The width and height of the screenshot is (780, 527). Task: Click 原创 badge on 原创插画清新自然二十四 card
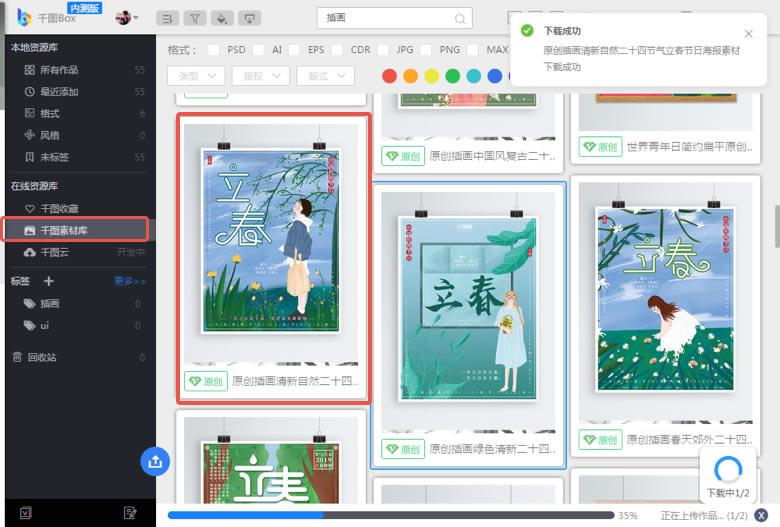tap(206, 381)
